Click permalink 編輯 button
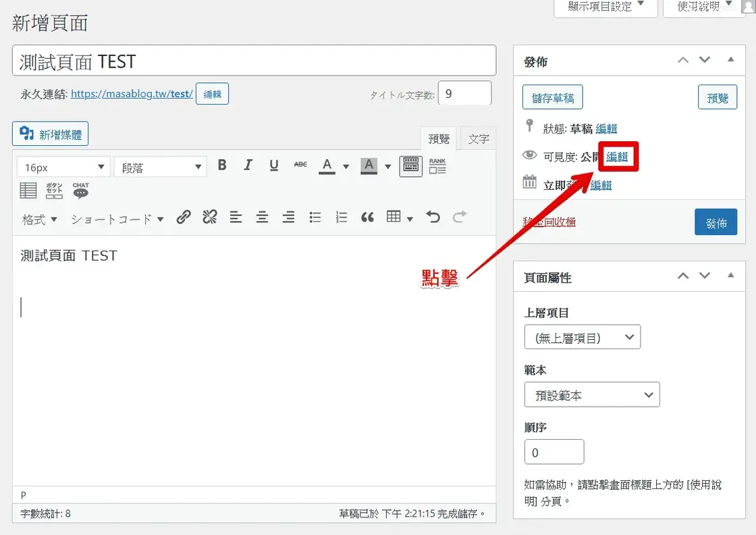This screenshot has height=535, width=756. coord(212,94)
